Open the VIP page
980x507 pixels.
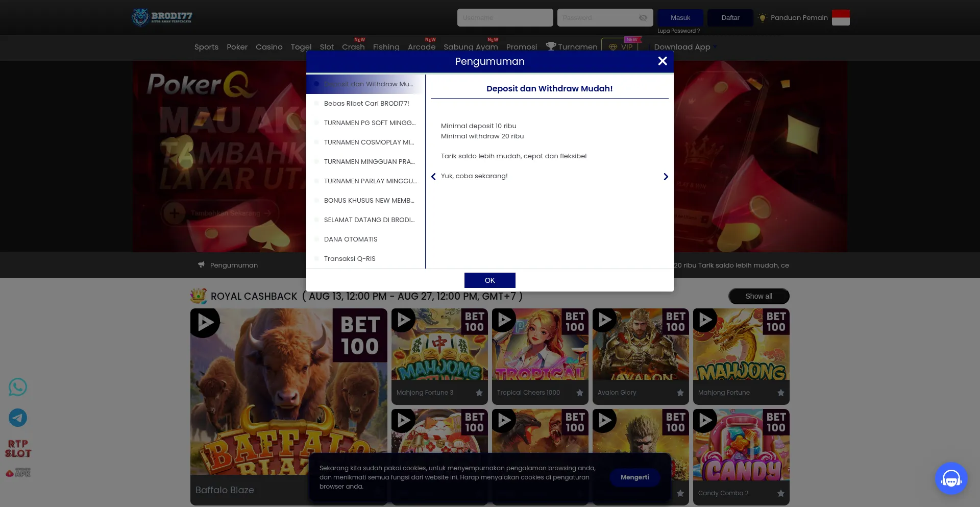tap(621, 47)
